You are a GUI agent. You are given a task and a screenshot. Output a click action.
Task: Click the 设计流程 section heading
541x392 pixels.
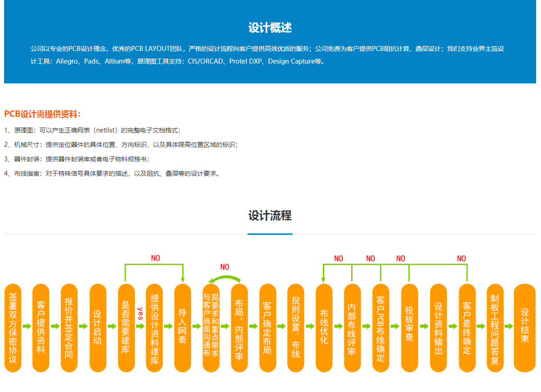click(x=270, y=216)
